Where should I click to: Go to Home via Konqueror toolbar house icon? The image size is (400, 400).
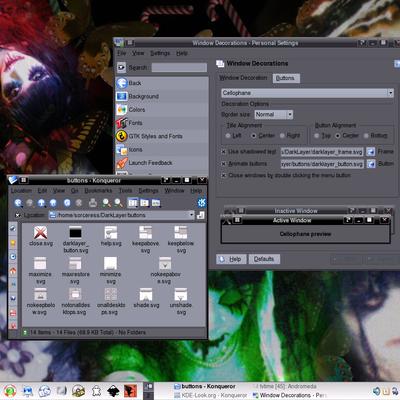click(53, 203)
